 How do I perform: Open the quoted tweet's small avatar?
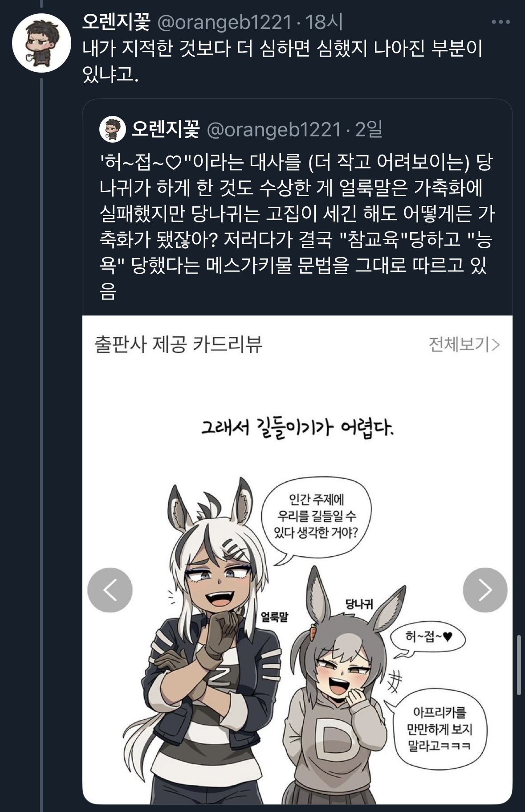tap(112, 130)
